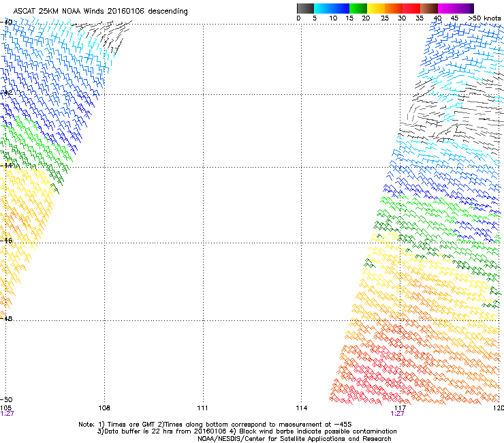Click the purple '1:27' time under longitude 105
Image resolution: width=504 pixels, height=443 pixels.
[7, 414]
